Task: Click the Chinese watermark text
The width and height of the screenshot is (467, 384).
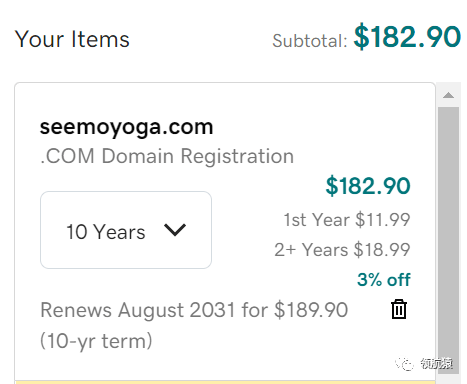Action: click(x=436, y=363)
